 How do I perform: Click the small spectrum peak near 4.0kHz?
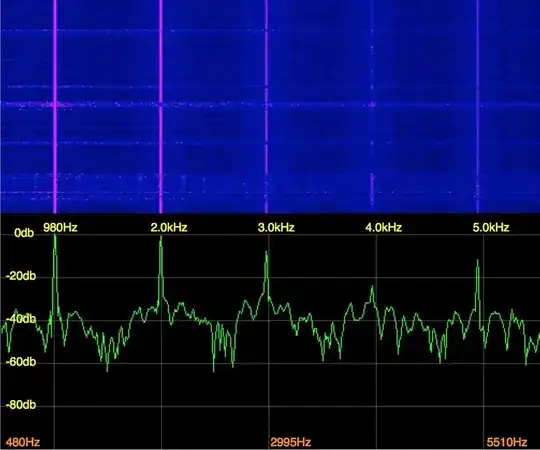pos(372,287)
